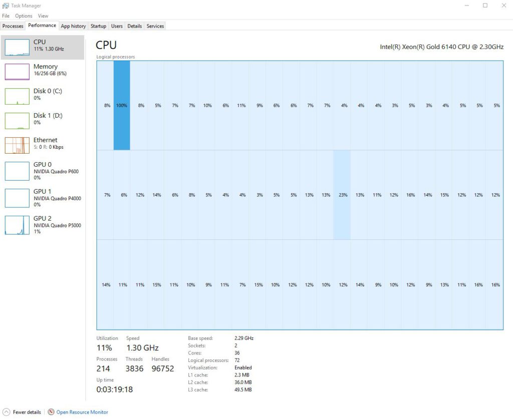Select GPU 2 Quadro P5000 graph

click(x=17, y=225)
